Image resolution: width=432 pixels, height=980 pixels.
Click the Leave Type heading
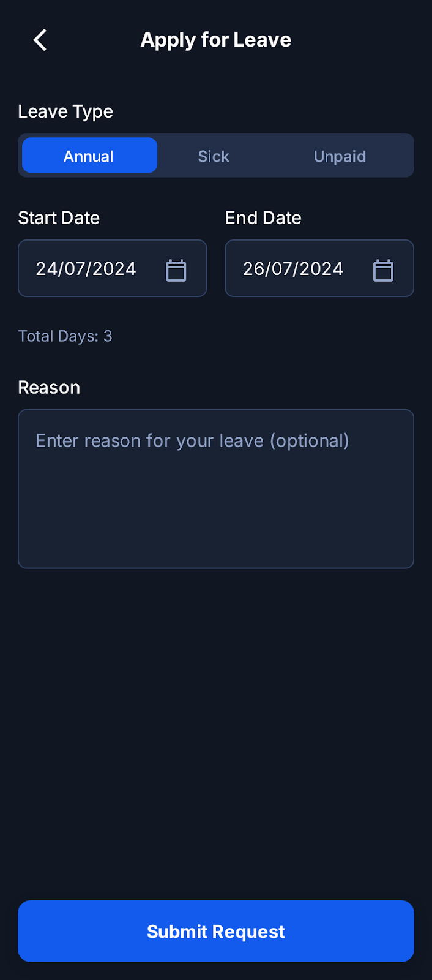(x=65, y=111)
